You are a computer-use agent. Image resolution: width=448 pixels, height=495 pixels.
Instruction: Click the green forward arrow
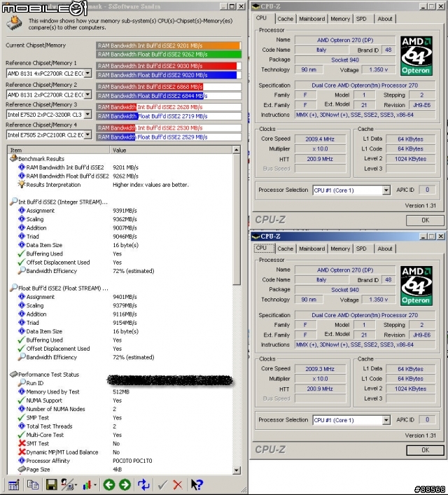[x=125, y=484]
